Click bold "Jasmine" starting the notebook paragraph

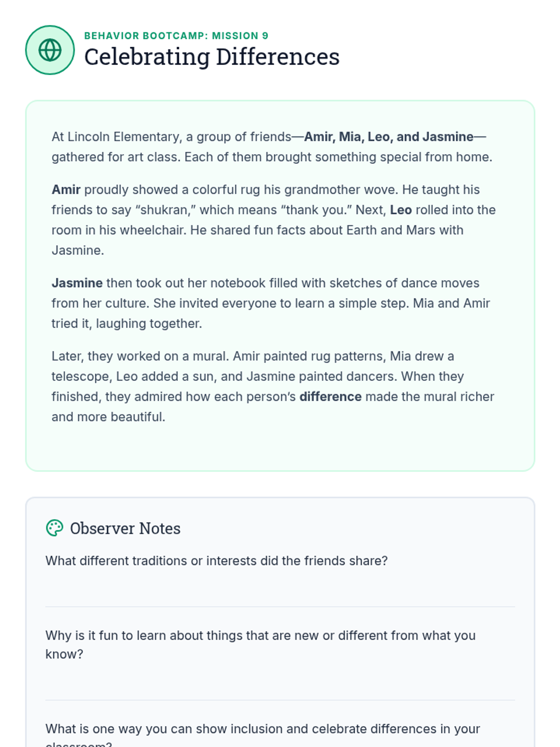point(77,283)
